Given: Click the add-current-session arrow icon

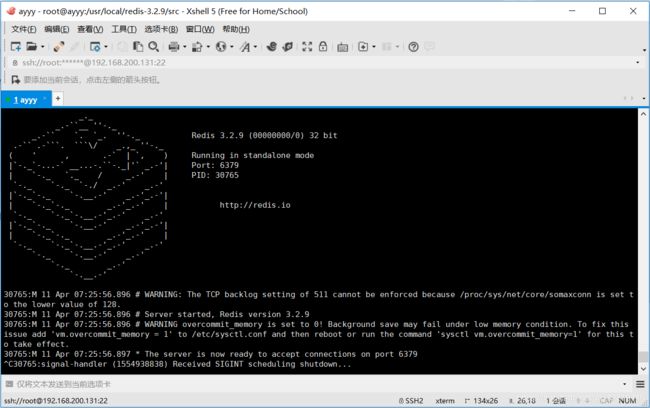Looking at the screenshot, I should point(15,80).
